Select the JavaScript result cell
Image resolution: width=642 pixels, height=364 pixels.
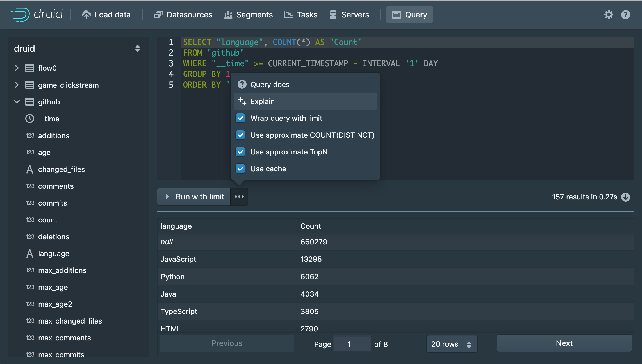click(x=227, y=259)
